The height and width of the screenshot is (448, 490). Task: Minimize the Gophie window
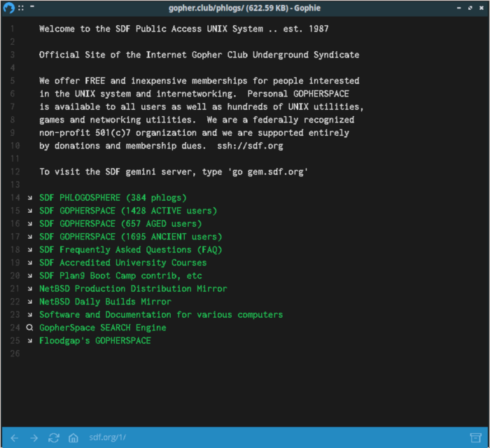pyautogui.click(x=458, y=8)
